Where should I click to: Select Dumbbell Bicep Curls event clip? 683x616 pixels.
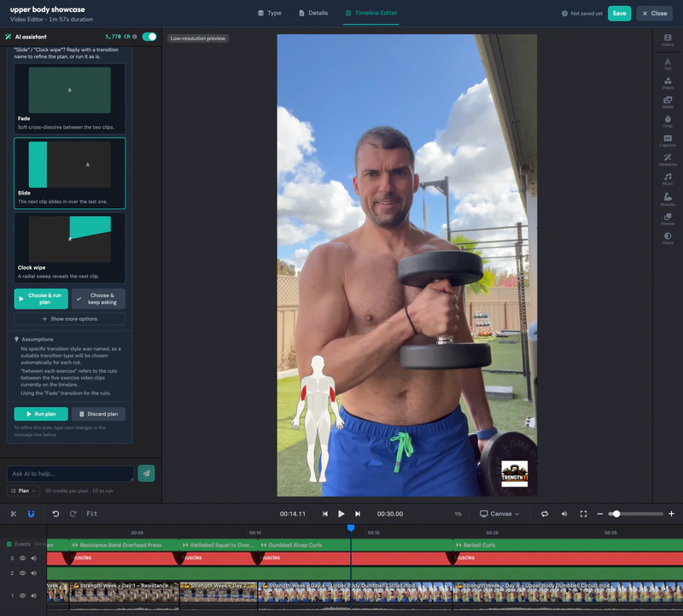pos(354,544)
